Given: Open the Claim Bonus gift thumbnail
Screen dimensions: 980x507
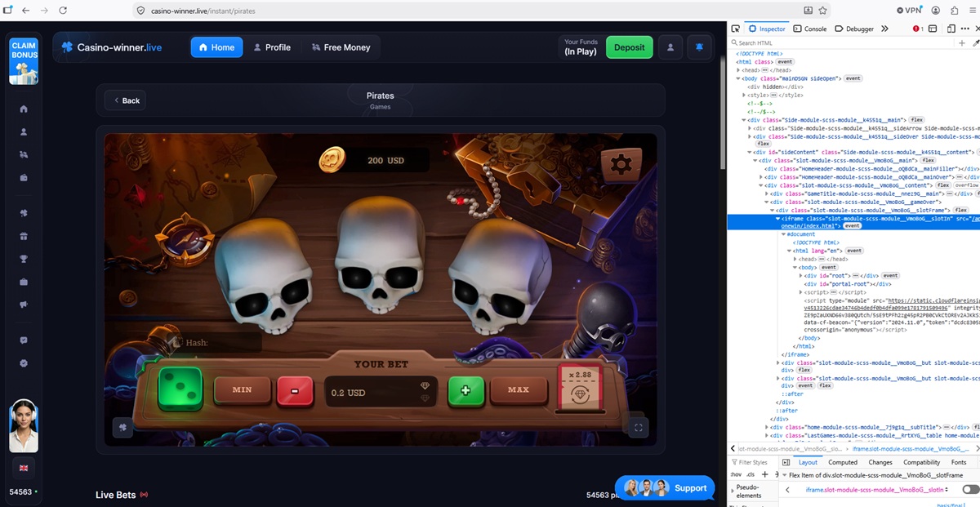Looking at the screenshot, I should (x=24, y=60).
